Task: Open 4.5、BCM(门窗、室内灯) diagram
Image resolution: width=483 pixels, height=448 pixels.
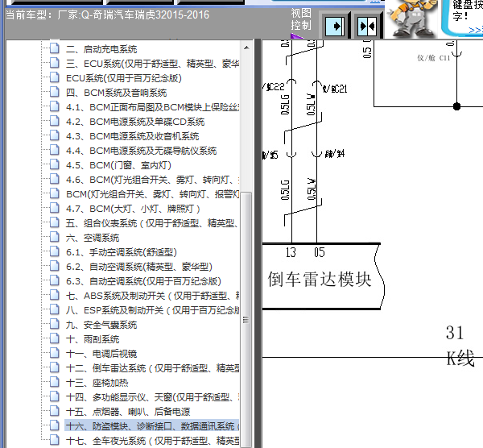Action: (x=118, y=165)
